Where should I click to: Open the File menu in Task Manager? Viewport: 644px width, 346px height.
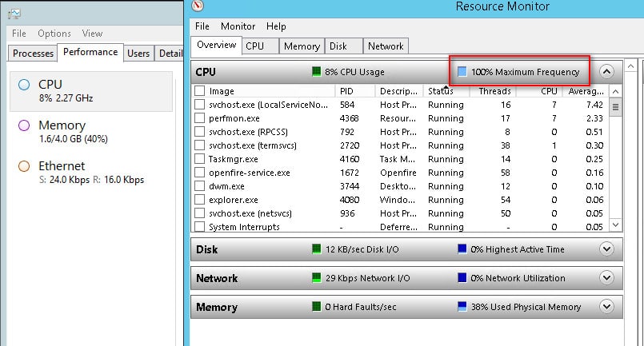(x=19, y=34)
